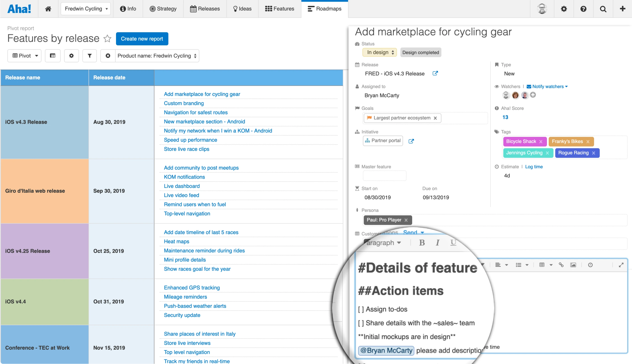Click Create new report button
Viewport: 632px width, 364px height.
tap(142, 39)
